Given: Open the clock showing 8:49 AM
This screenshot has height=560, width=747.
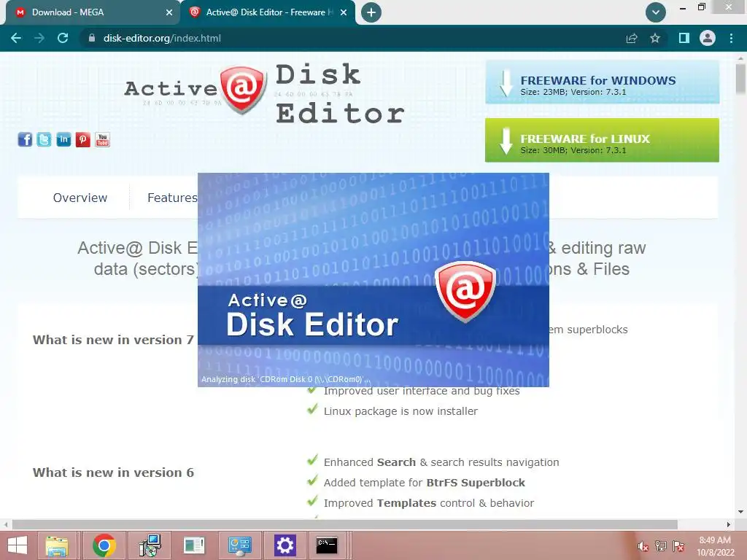Looking at the screenshot, I should pyautogui.click(x=715, y=546).
